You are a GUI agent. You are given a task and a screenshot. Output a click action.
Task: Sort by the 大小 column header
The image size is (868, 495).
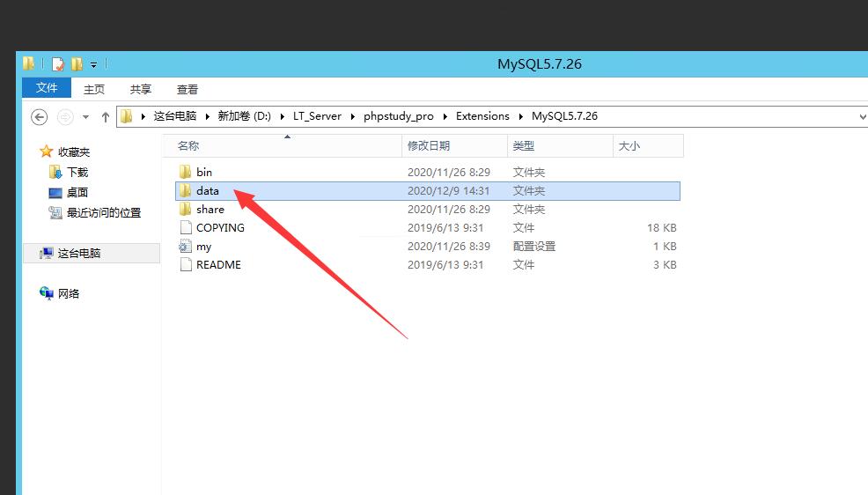(629, 145)
